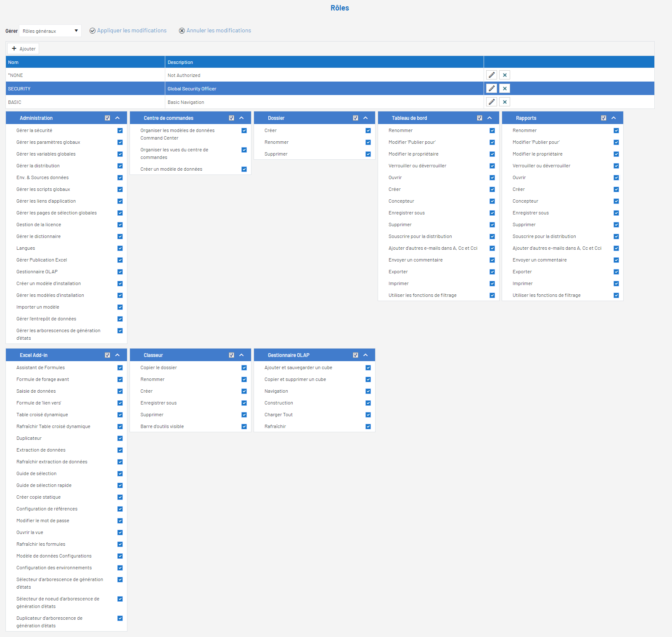672x637 pixels.
Task: Collapse the Centre de commandes panel
Action: 241,118
